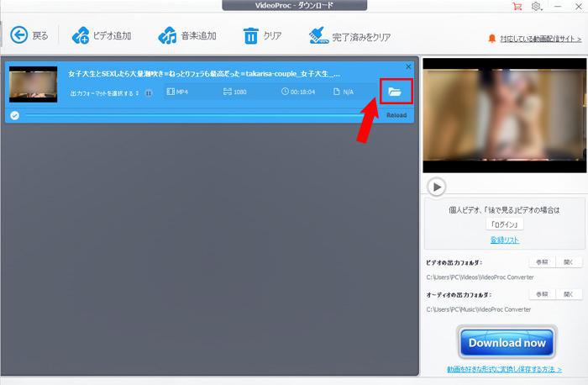
Task: Open the supported video sites link
Action: (540, 39)
